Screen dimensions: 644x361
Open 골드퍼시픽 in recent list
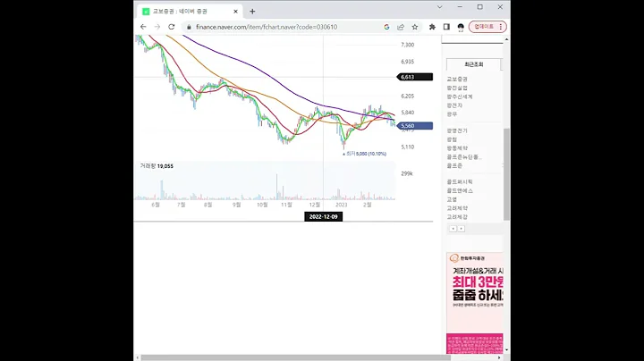pyautogui.click(x=460, y=181)
